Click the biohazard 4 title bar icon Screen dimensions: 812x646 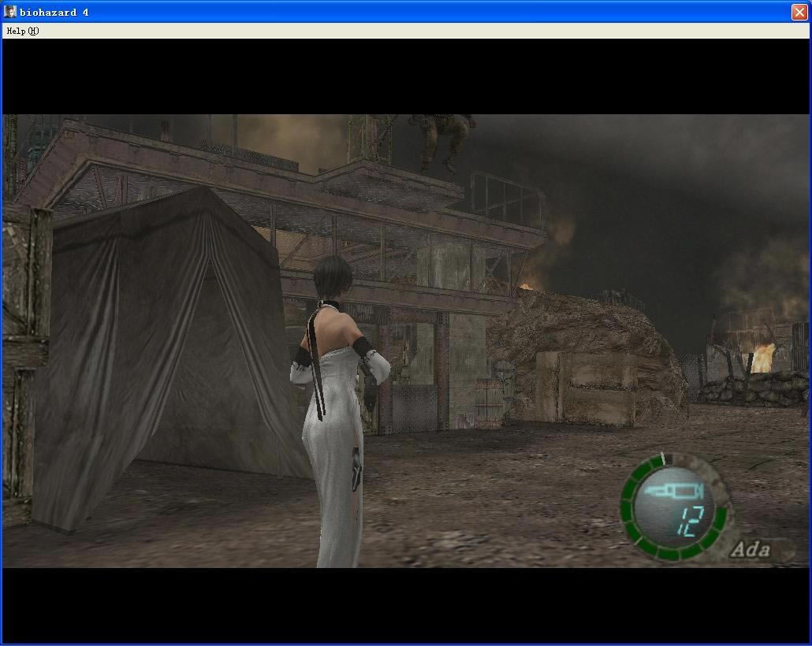point(10,12)
